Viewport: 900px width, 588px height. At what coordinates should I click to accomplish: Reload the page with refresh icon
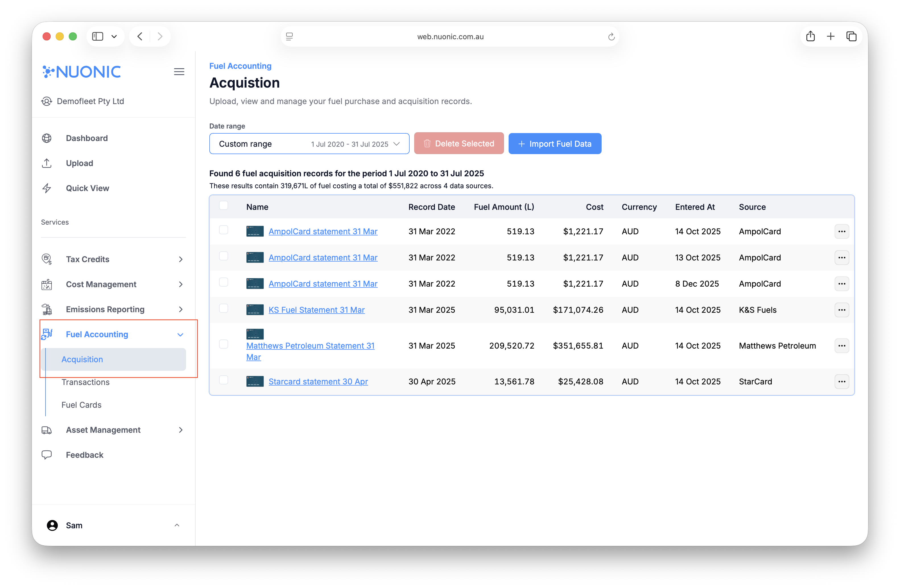(x=611, y=37)
